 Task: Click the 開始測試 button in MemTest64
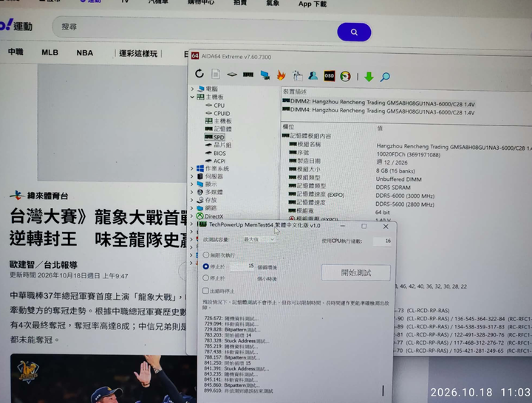tap(356, 272)
